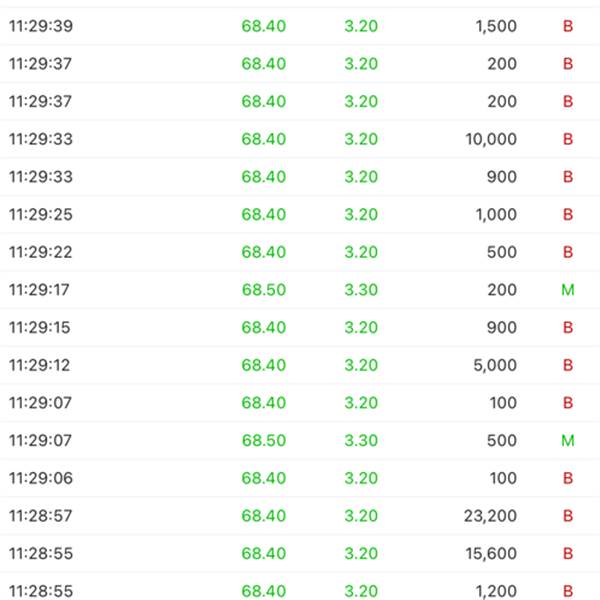Image resolution: width=600 pixels, height=600 pixels.
Task: Click the 10,000 volume entry
Action: pyautogui.click(x=491, y=139)
